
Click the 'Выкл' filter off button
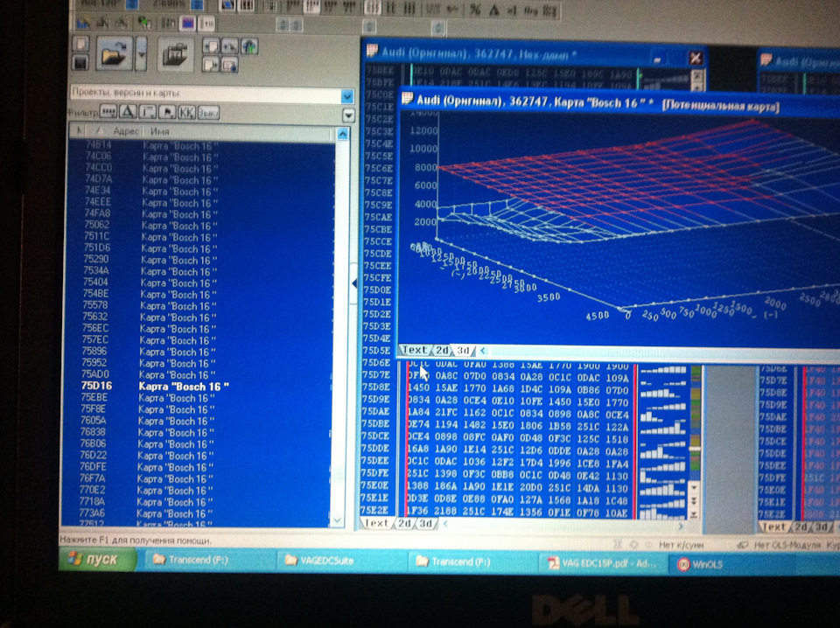(x=208, y=113)
